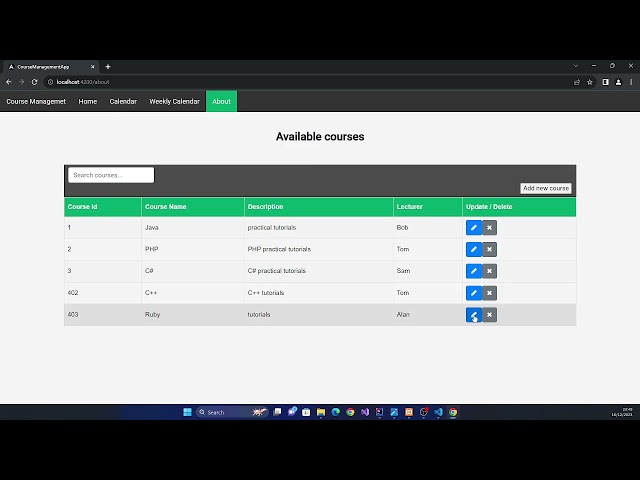Bookmark this page with the star icon

[589, 82]
